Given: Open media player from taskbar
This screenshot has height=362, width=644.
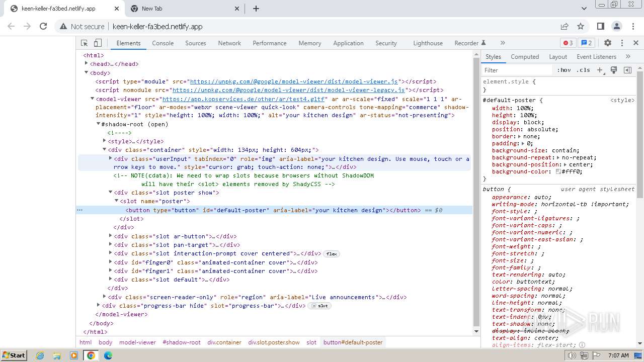Looking at the screenshot, I should (74, 355).
